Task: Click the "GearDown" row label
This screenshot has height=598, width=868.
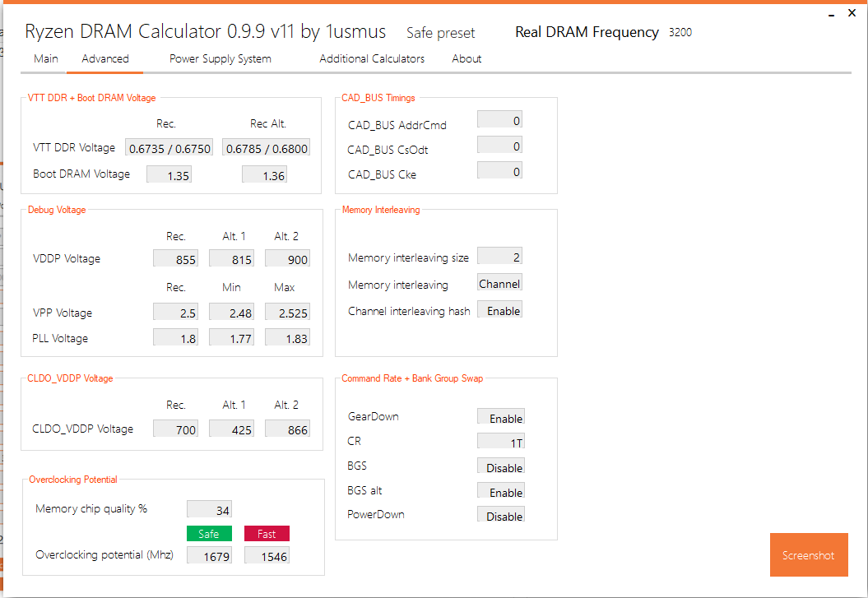Action: (x=373, y=416)
